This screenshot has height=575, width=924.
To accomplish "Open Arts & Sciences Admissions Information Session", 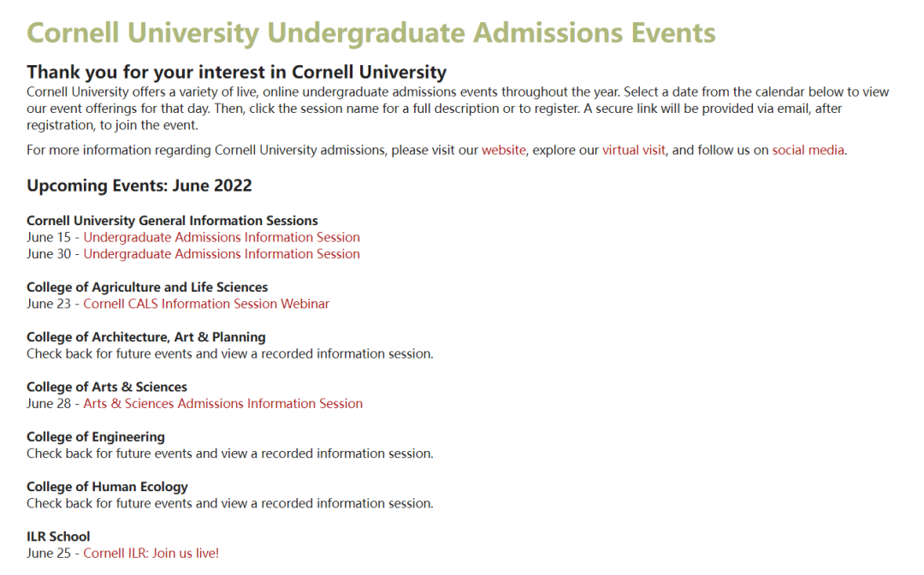I will [x=222, y=404].
